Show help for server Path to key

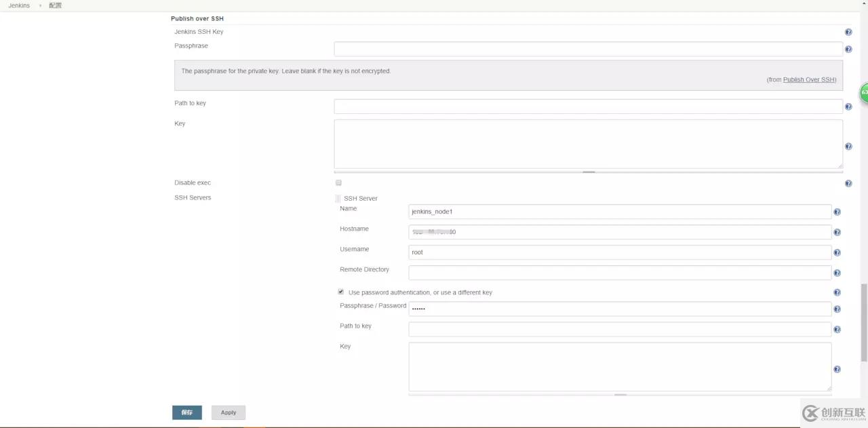coord(837,330)
